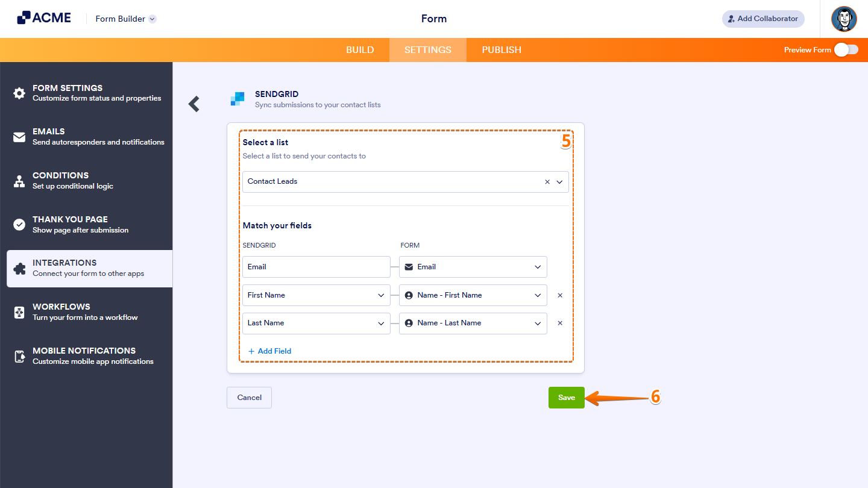868x488 pixels.
Task: Open Form Settings in the sidebar
Action: pos(19,92)
